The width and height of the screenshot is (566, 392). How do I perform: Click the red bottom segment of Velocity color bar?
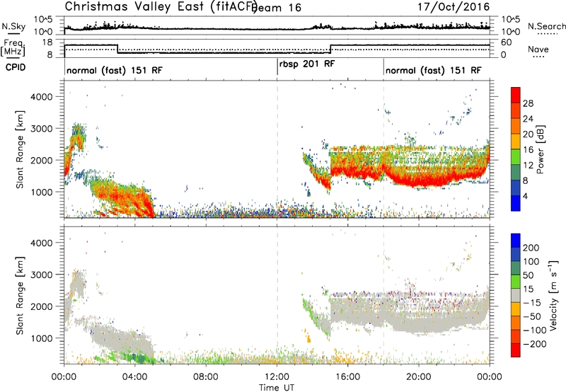(x=516, y=350)
